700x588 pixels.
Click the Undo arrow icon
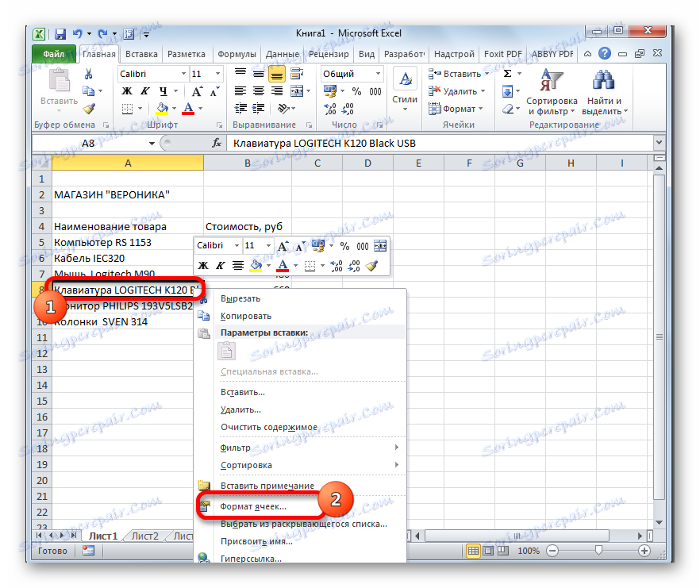click(x=78, y=33)
